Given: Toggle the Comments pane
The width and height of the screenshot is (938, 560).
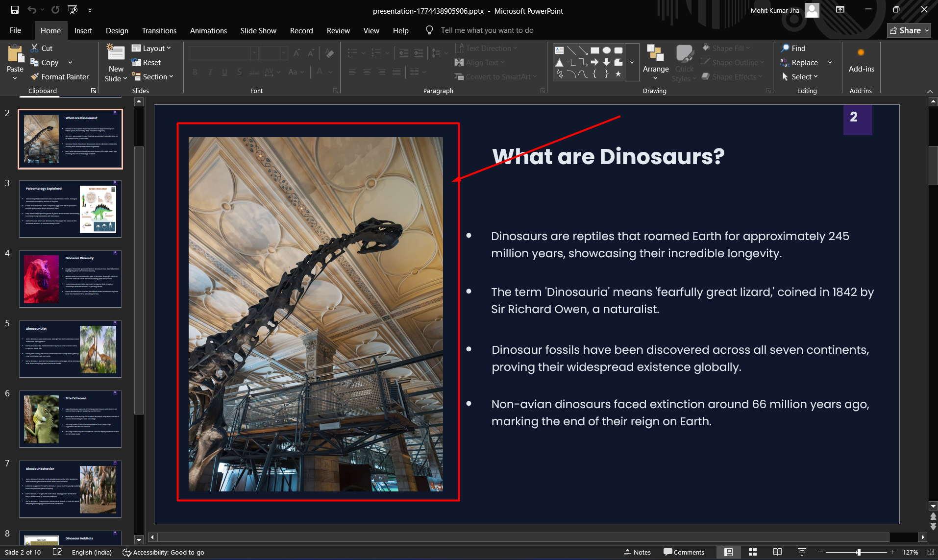Looking at the screenshot, I should 684,552.
